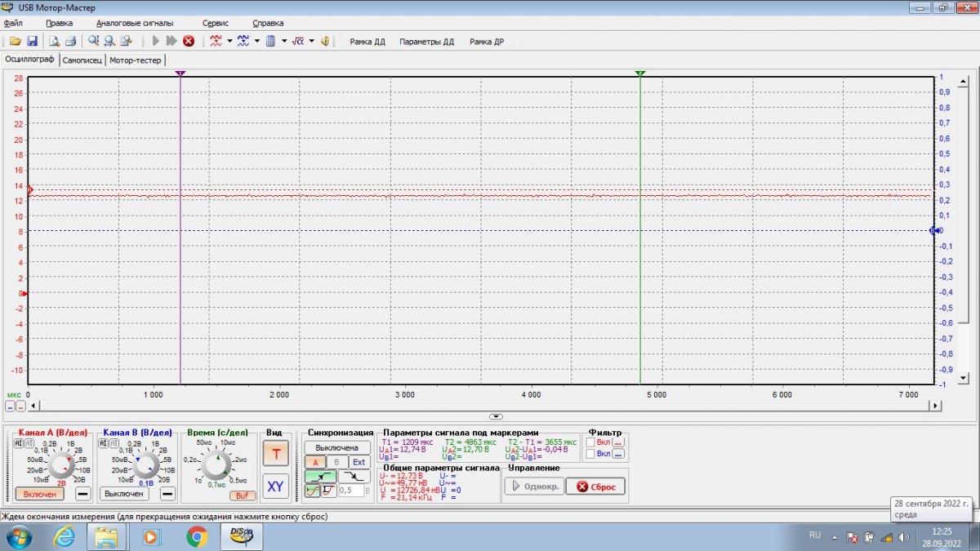Click the Время time-base rotary knob
Image resolution: width=980 pixels, height=551 pixels.
pos(216,465)
